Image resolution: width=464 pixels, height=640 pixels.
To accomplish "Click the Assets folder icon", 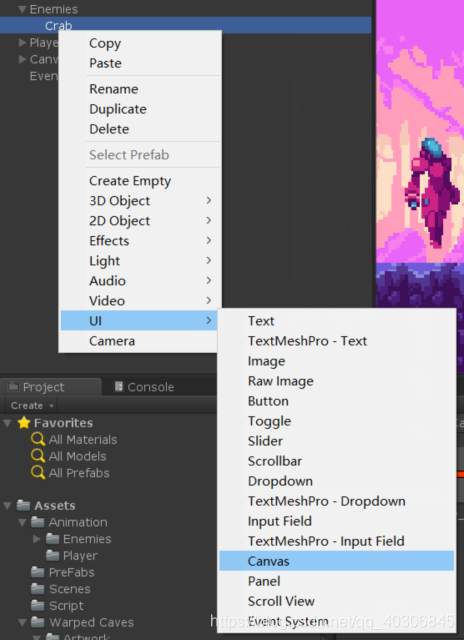I will coord(23,506).
